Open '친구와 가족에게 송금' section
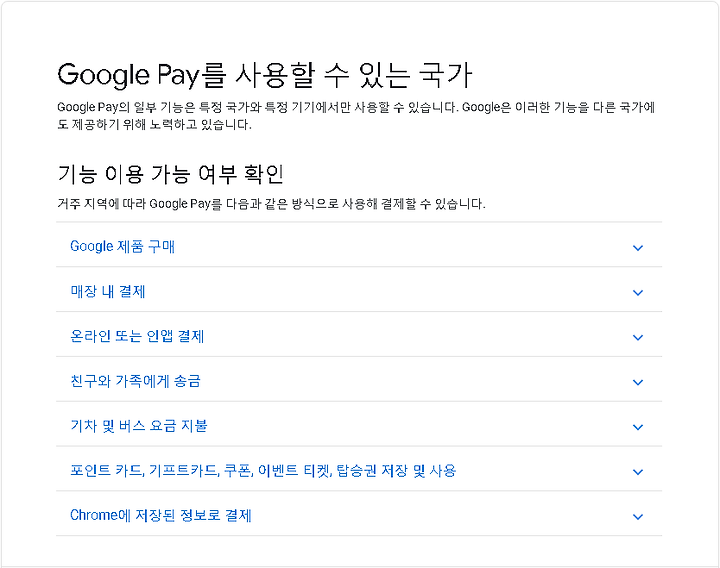 (x=359, y=379)
